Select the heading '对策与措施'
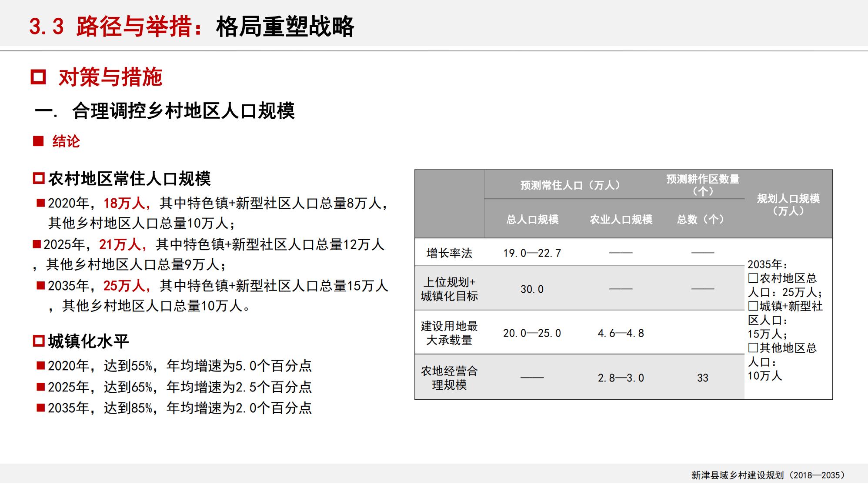The height and width of the screenshot is (488, 868). pyautogui.click(x=110, y=77)
